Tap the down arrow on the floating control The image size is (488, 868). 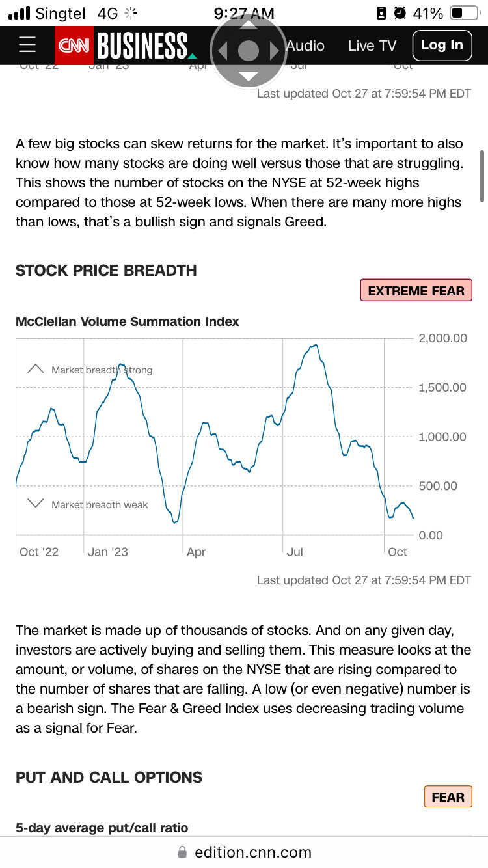(249, 76)
